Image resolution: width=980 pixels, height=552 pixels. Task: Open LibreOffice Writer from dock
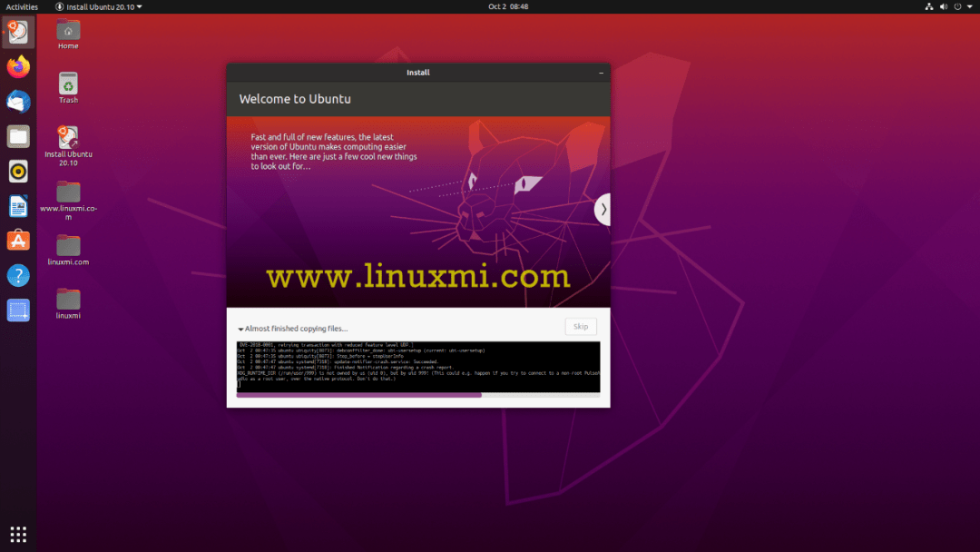tap(18, 206)
